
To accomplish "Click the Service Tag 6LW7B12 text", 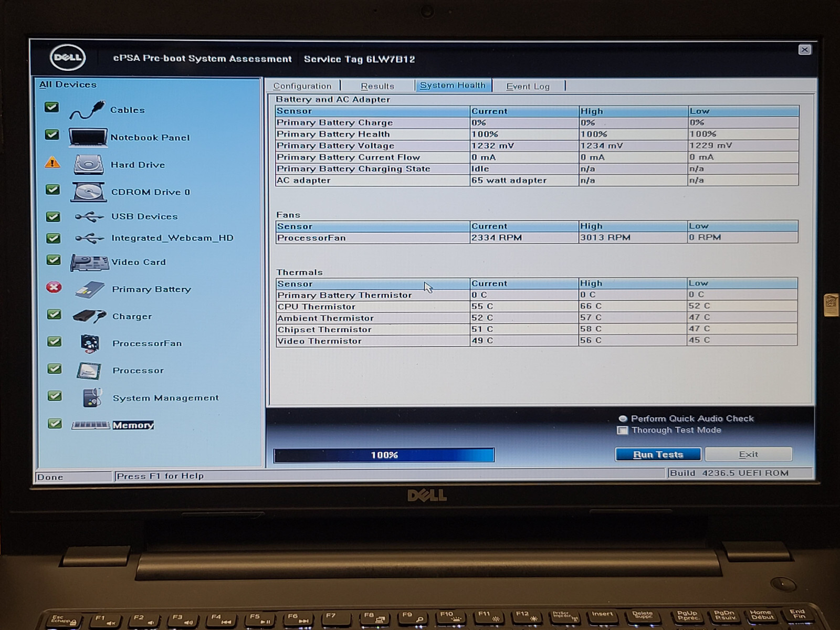I will (x=359, y=59).
